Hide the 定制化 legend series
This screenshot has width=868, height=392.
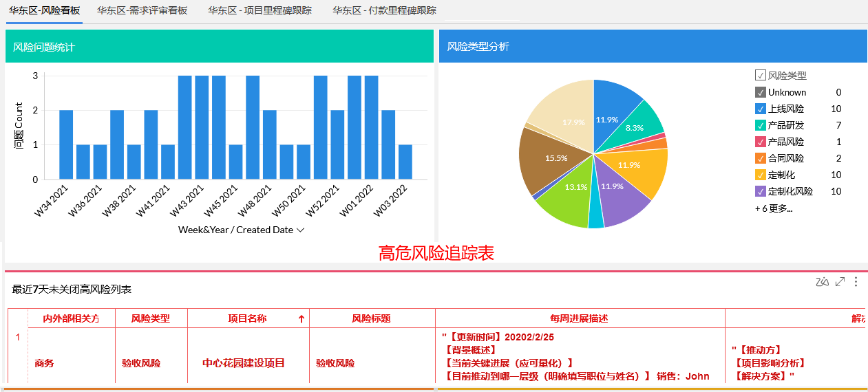761,175
